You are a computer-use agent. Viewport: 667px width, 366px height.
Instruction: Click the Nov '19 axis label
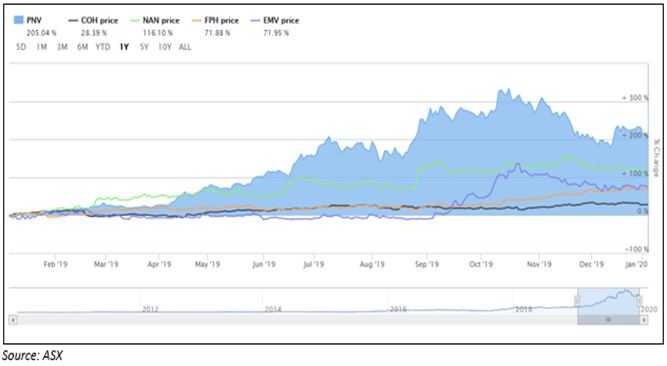pos(539,264)
